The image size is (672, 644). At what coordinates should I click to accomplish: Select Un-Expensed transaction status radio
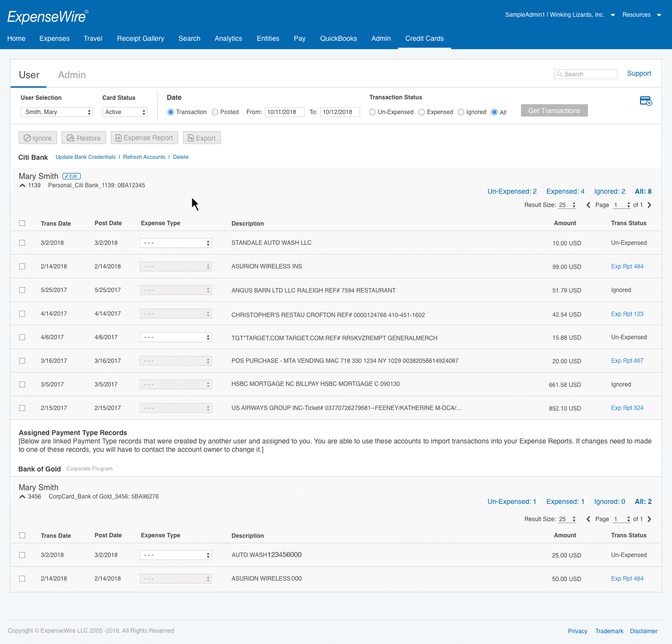point(372,112)
